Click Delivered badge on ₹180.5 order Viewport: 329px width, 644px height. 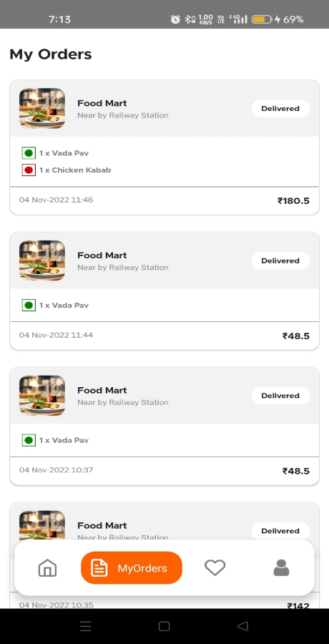click(280, 109)
